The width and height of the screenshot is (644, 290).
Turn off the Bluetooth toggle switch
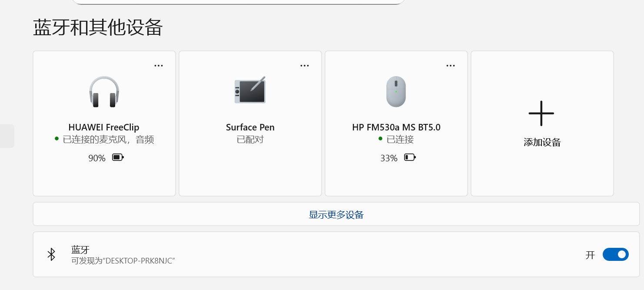tap(615, 254)
